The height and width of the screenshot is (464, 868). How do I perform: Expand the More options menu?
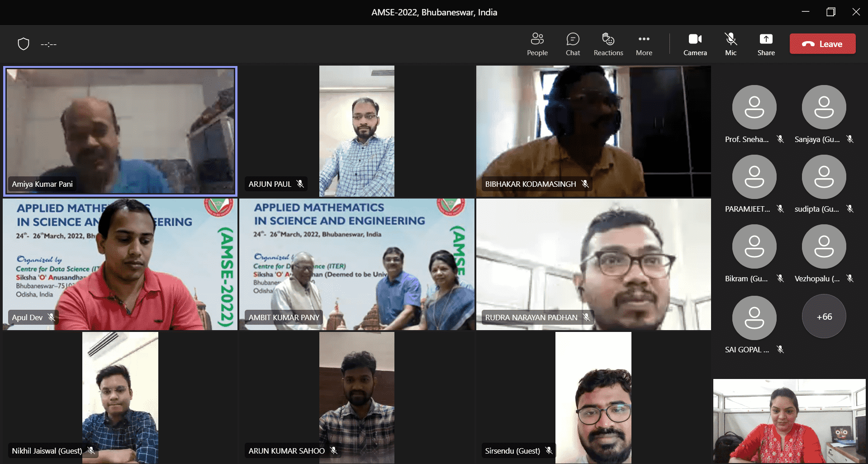(644, 44)
